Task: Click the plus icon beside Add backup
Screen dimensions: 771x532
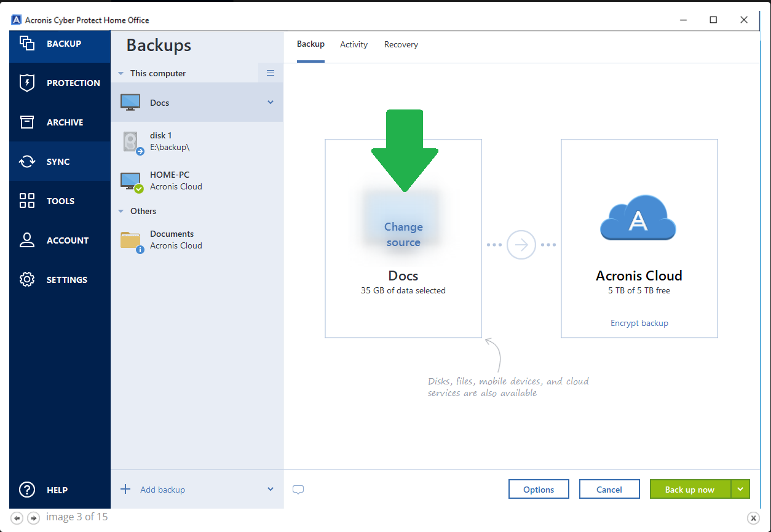Action: pyautogui.click(x=125, y=490)
